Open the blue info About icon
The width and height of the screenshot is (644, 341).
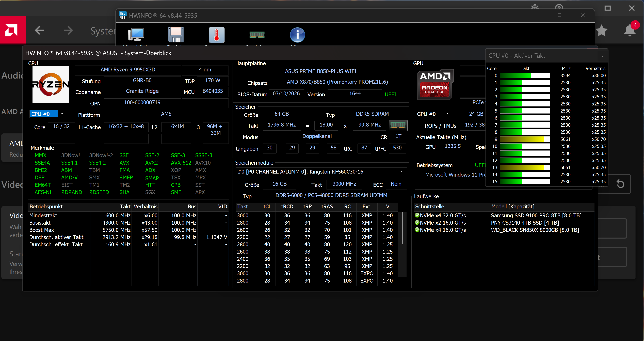pyautogui.click(x=297, y=35)
